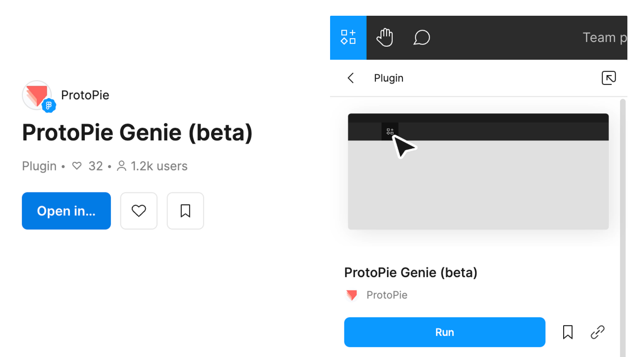Open the plugin in a new window
The height and width of the screenshot is (357, 644).
(609, 78)
